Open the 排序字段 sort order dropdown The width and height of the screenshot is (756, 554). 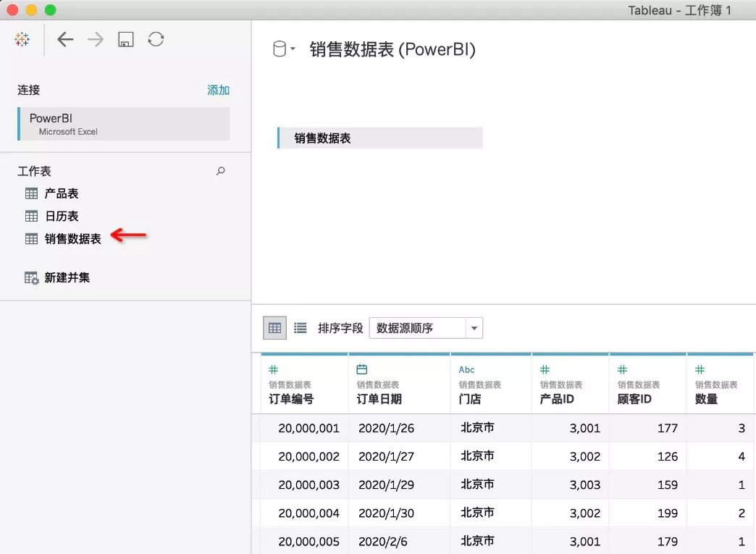[427, 328]
